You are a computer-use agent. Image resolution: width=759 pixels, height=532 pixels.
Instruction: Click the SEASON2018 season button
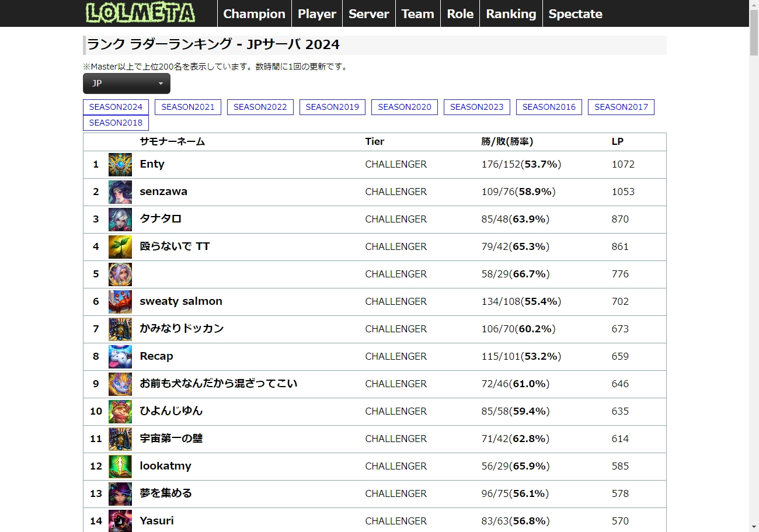(x=116, y=123)
